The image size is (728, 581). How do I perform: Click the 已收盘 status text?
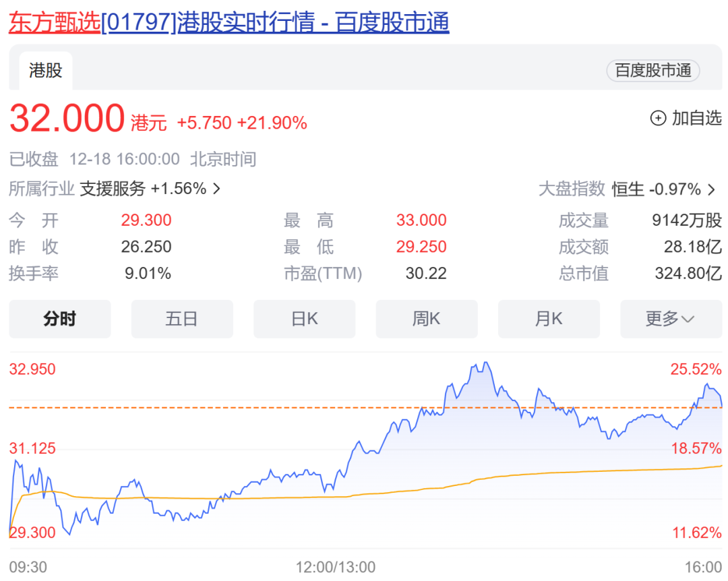[34, 159]
